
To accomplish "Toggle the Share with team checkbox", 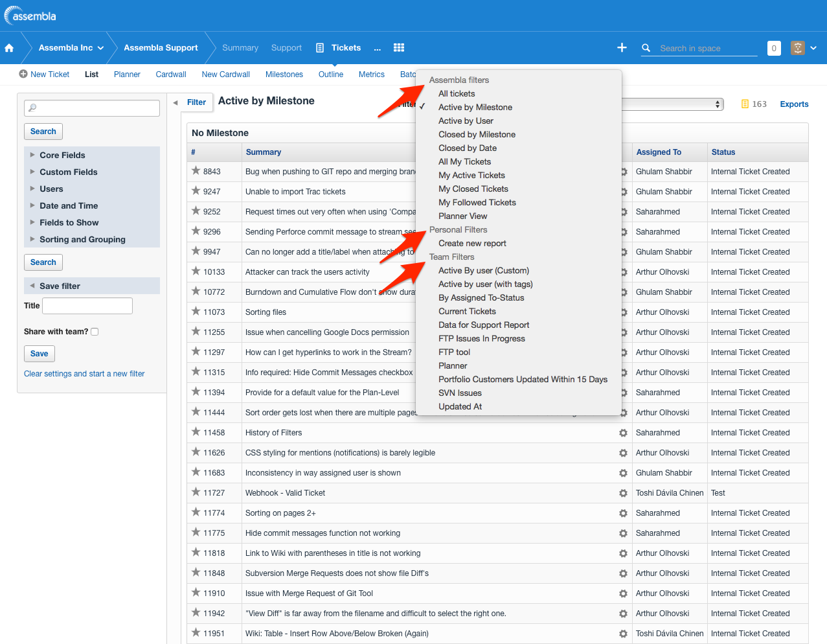I will pos(95,332).
